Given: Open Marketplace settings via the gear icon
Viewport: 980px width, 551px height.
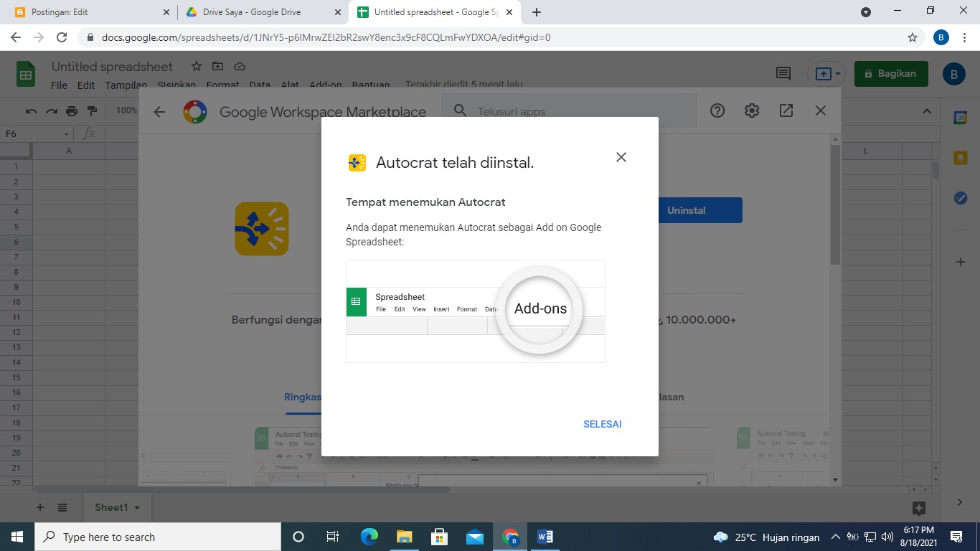Looking at the screenshot, I should pyautogui.click(x=751, y=110).
